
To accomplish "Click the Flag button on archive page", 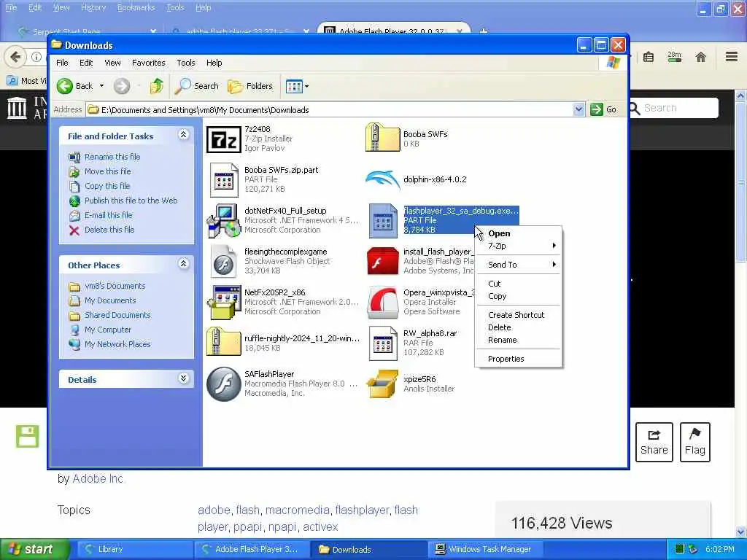I will pos(695,442).
